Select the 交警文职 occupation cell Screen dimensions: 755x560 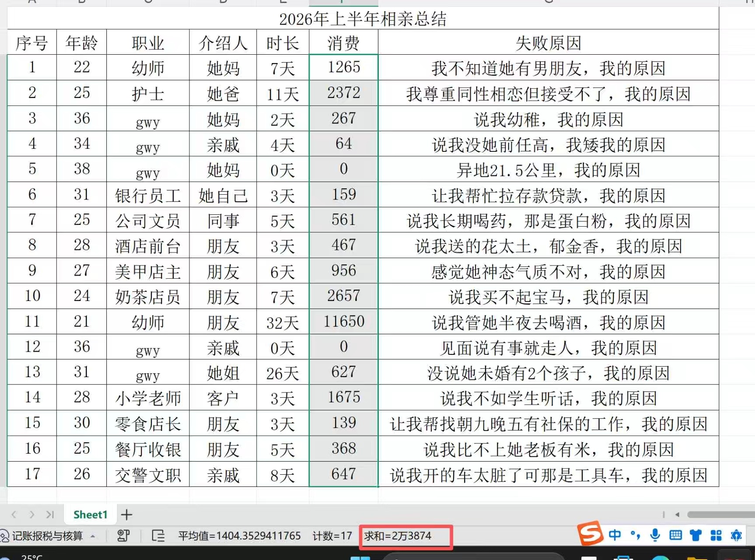(x=148, y=474)
